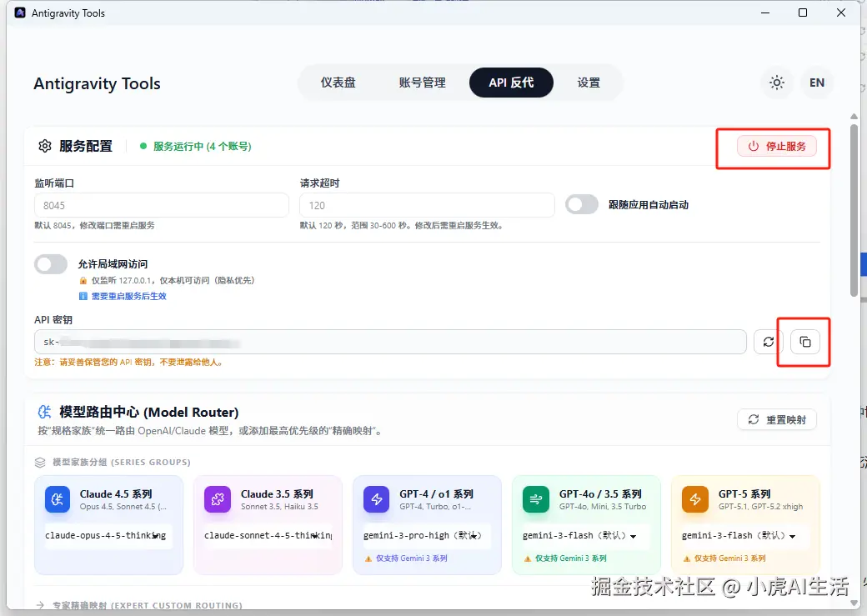Viewport: 867px width, 616px height.
Task: Click the Model Router heading icon
Action: (44, 412)
